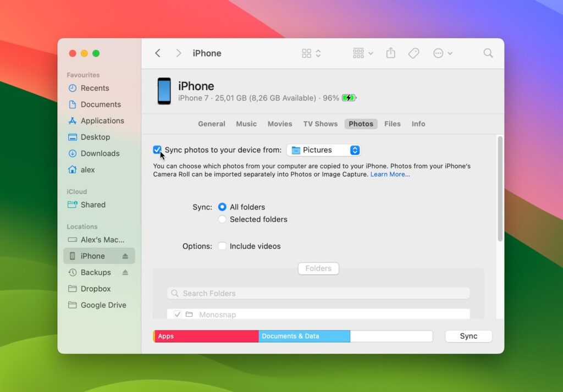Open the Downloads folder in the sidebar
Viewport: 563px width, 392px height.
pyautogui.click(x=99, y=153)
